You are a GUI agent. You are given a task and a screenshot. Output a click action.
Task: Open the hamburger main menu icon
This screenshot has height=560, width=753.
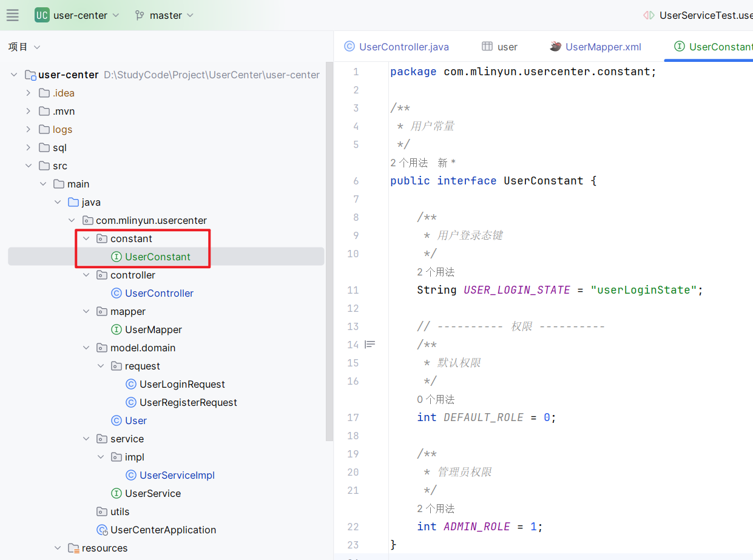click(x=12, y=15)
